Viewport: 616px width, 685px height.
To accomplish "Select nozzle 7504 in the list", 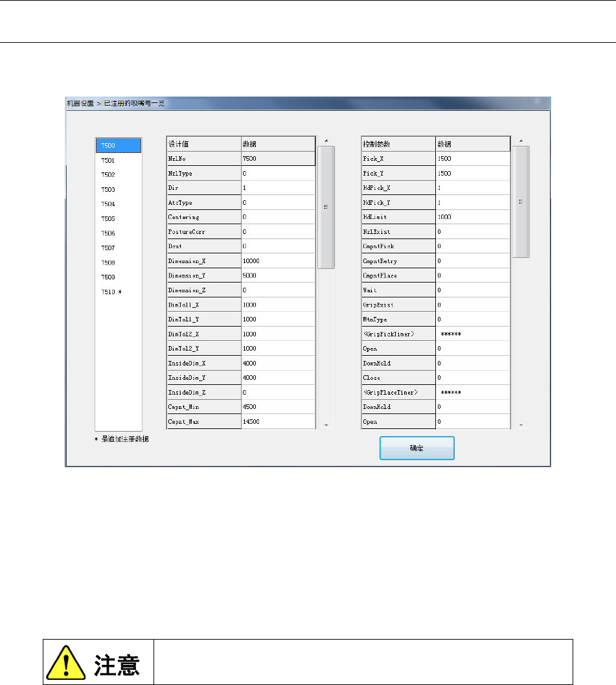I will coord(119,204).
